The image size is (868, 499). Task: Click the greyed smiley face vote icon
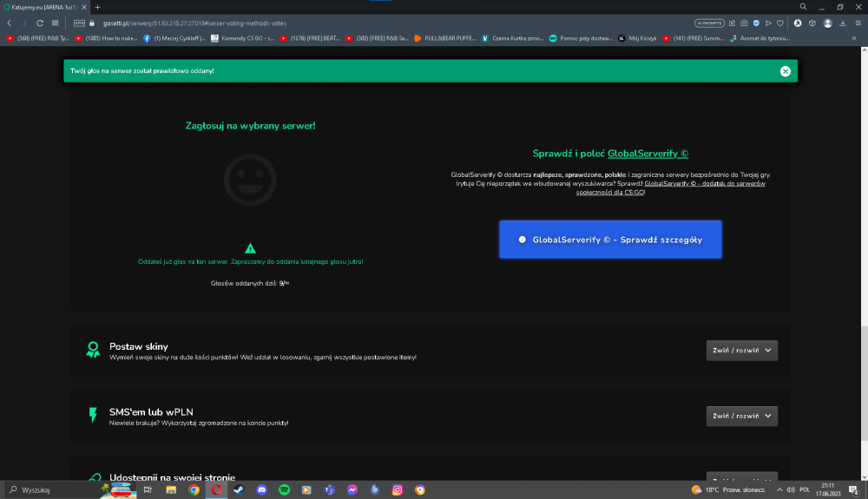(250, 180)
